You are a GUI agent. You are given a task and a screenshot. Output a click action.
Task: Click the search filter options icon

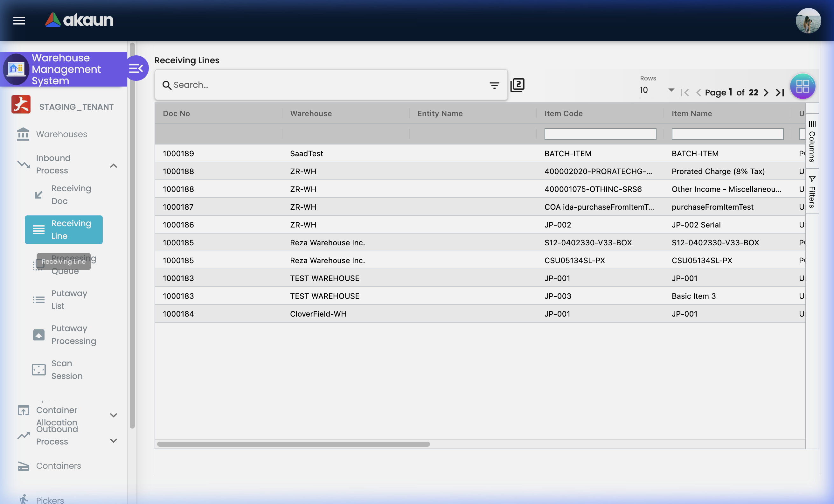[494, 85]
